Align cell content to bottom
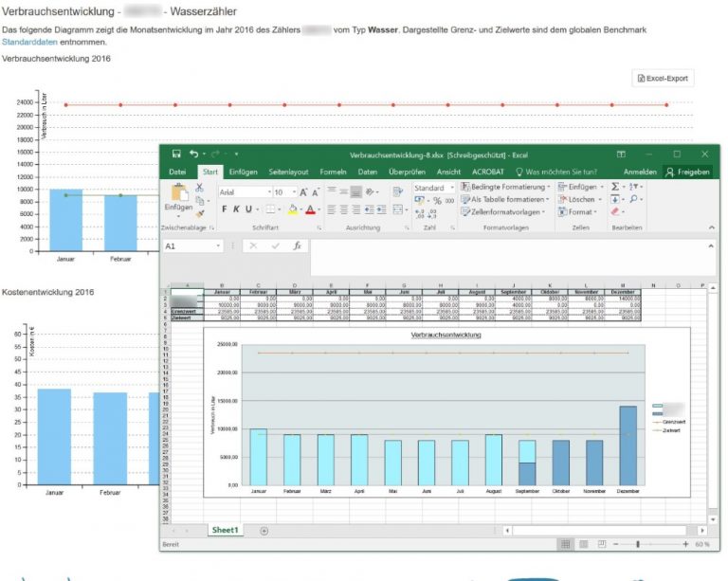Viewport: 728px width, 581px height. click(356, 191)
